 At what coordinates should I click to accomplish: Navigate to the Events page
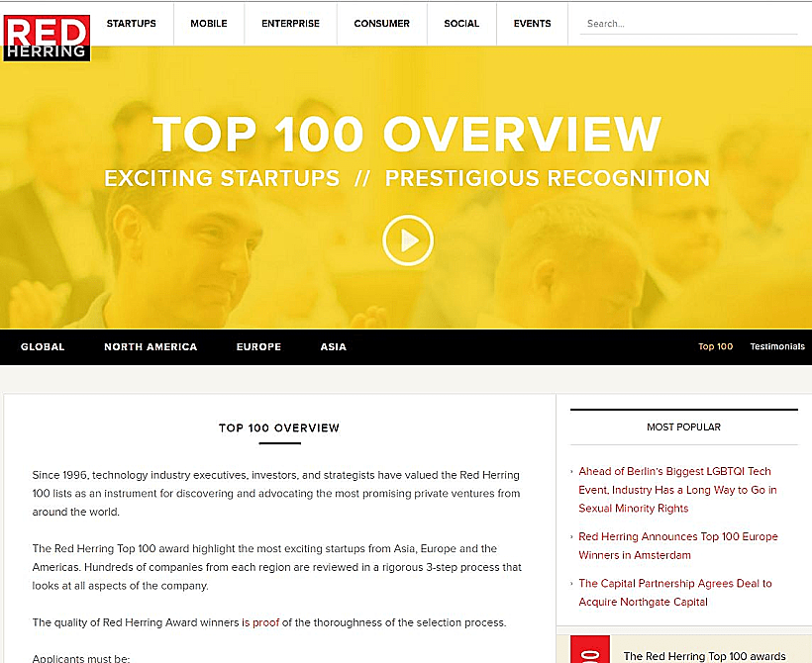click(x=532, y=24)
